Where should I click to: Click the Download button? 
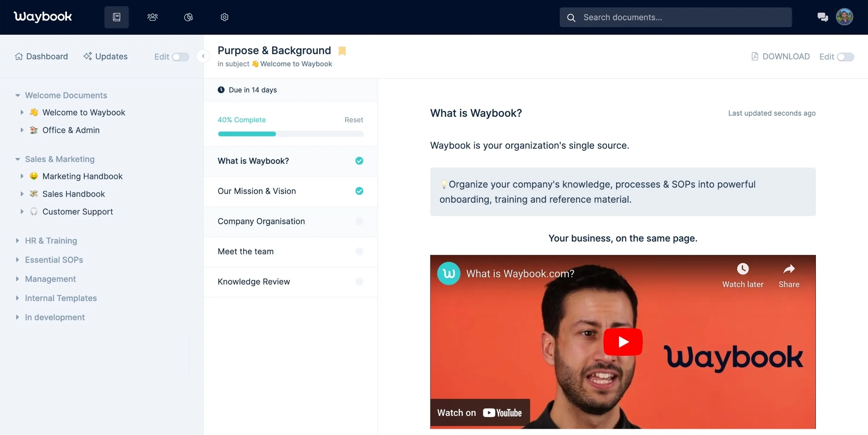pyautogui.click(x=780, y=56)
